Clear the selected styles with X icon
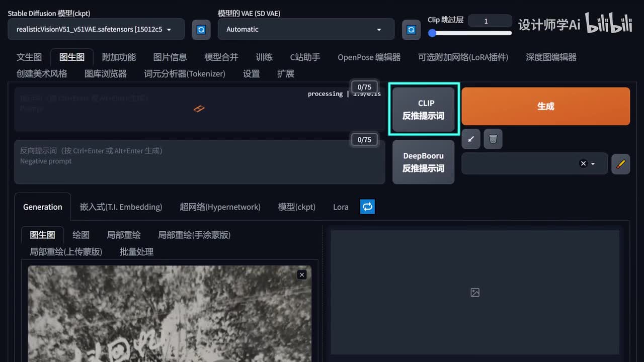Viewport: 644px width, 362px height. [583, 164]
